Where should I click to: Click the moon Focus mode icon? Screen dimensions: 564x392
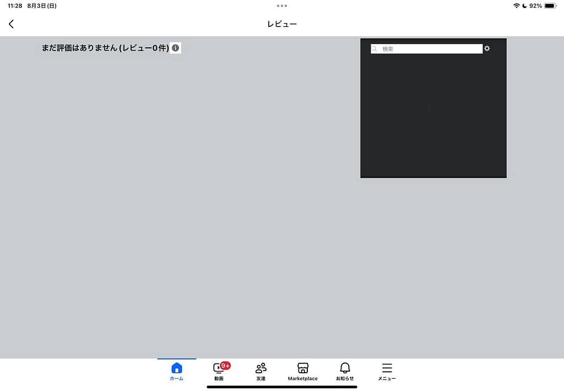524,6
